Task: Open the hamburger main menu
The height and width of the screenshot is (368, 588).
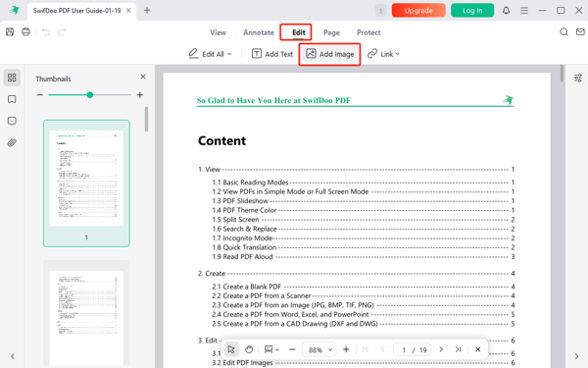Action: tap(524, 11)
